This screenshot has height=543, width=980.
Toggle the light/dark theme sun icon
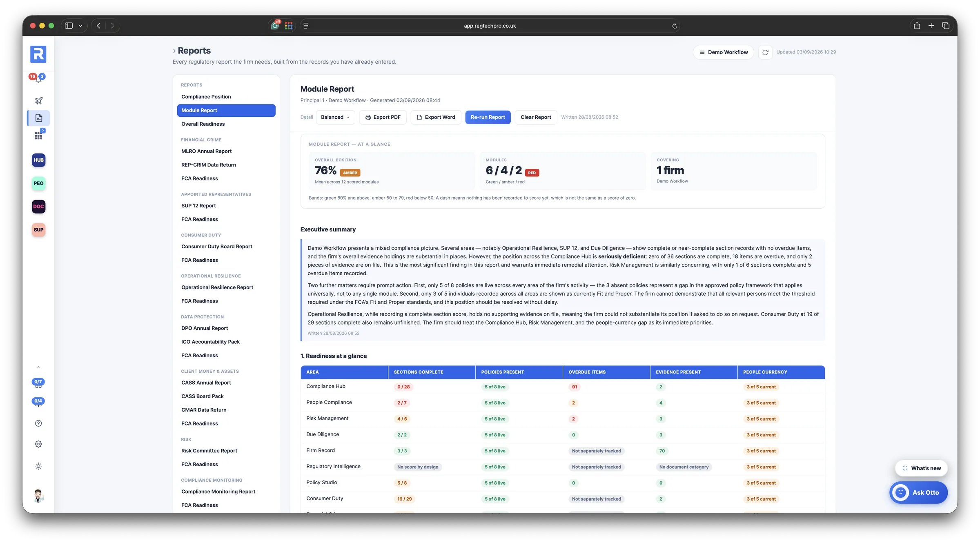click(38, 466)
